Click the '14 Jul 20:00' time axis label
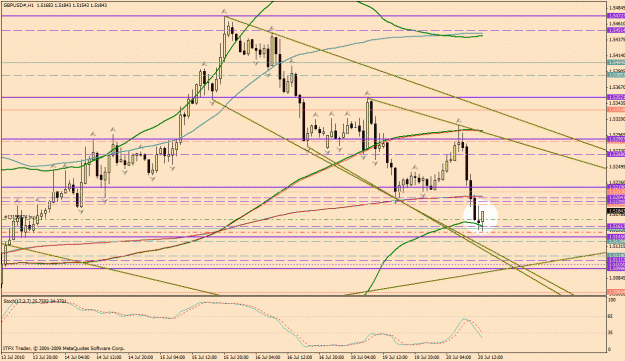This screenshot has width=625, height=361. point(140,357)
